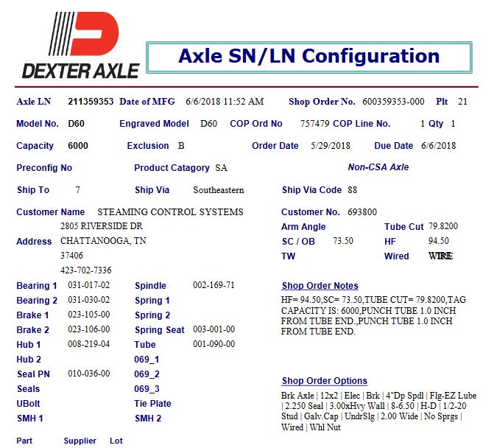The width and height of the screenshot is (497, 448).
Task: Click the Spindle part number 002-169-71
Action: tap(214, 285)
